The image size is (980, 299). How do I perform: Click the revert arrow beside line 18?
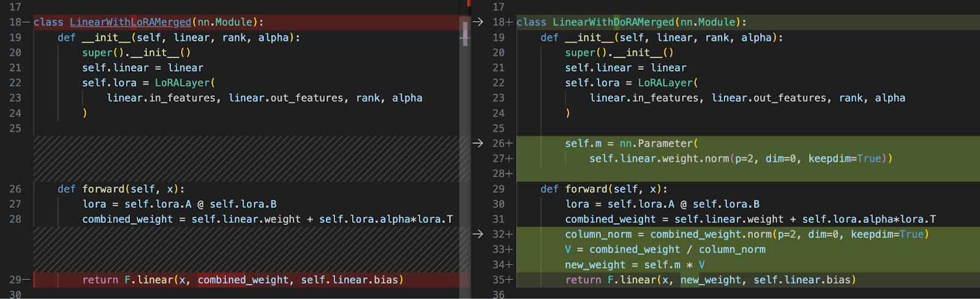(478, 22)
